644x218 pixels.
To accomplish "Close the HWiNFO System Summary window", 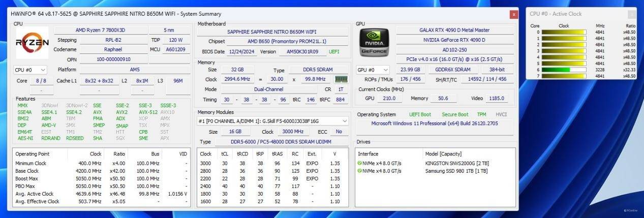I will pos(513,14).
